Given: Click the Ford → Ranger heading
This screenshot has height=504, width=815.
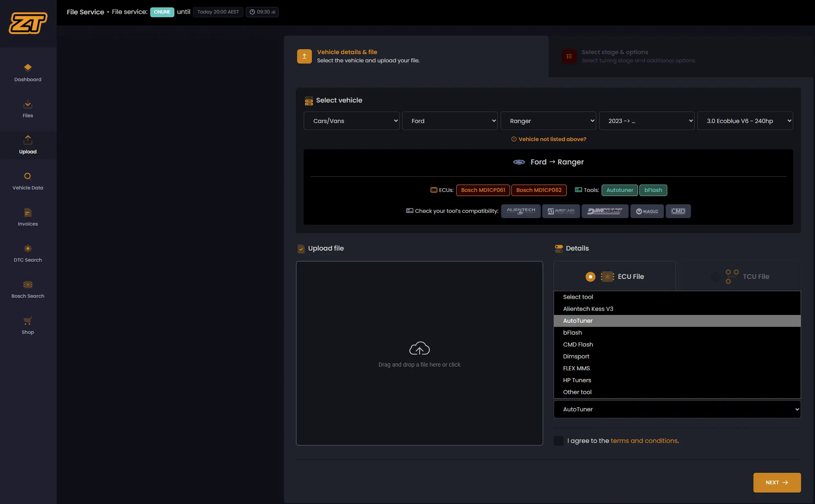Looking at the screenshot, I should [557, 162].
